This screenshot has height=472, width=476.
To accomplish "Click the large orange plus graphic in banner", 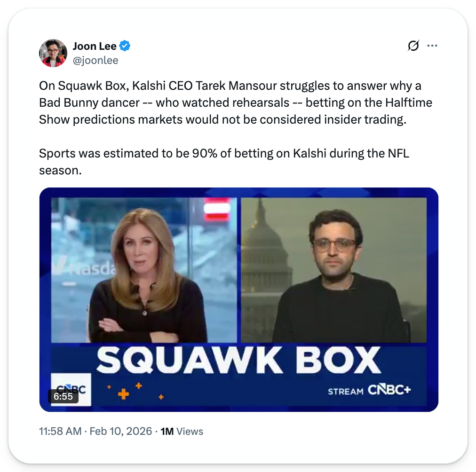I will 123,394.
